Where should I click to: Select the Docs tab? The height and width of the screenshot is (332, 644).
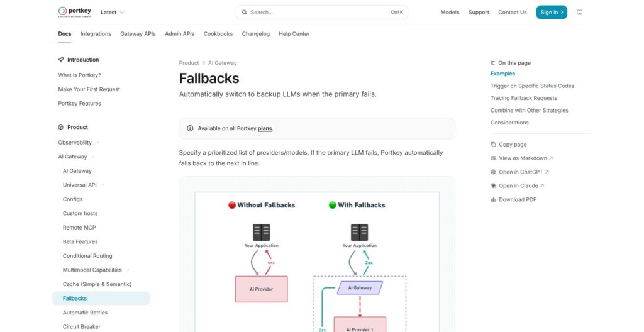65,34
